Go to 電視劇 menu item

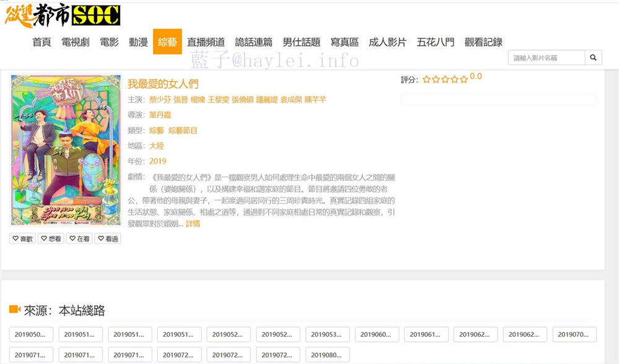[76, 42]
